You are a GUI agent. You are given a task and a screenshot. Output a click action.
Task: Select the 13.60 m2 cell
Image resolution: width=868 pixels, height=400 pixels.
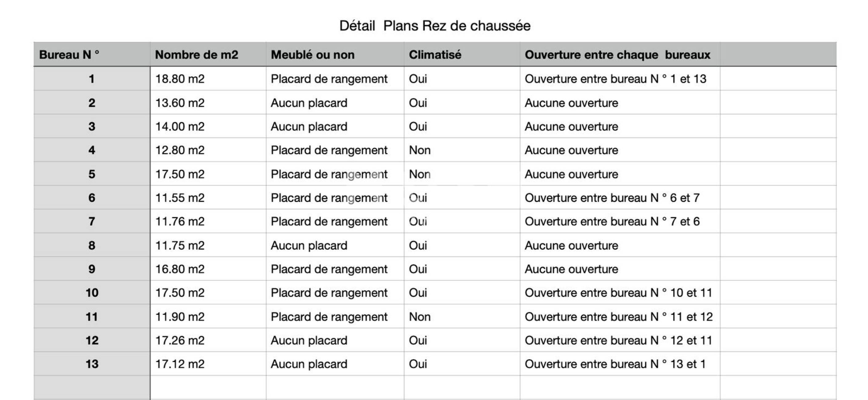pyautogui.click(x=180, y=103)
